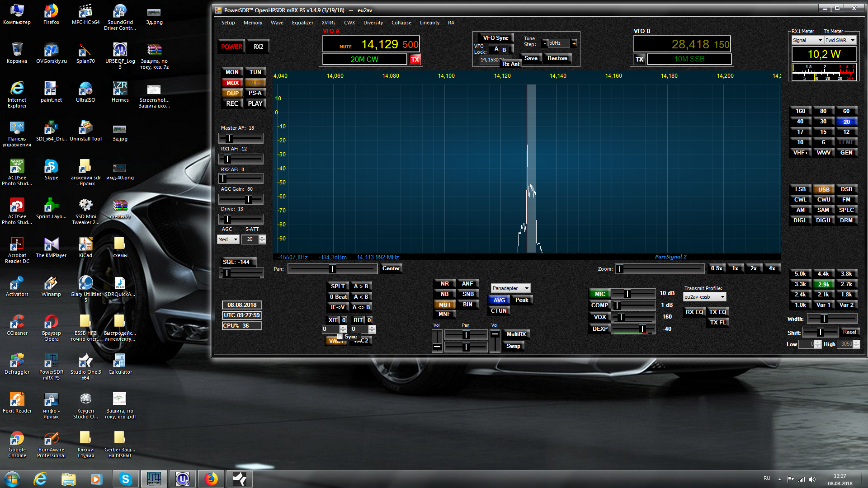Select the 40 meter band button
The image size is (868, 488).
tap(800, 122)
